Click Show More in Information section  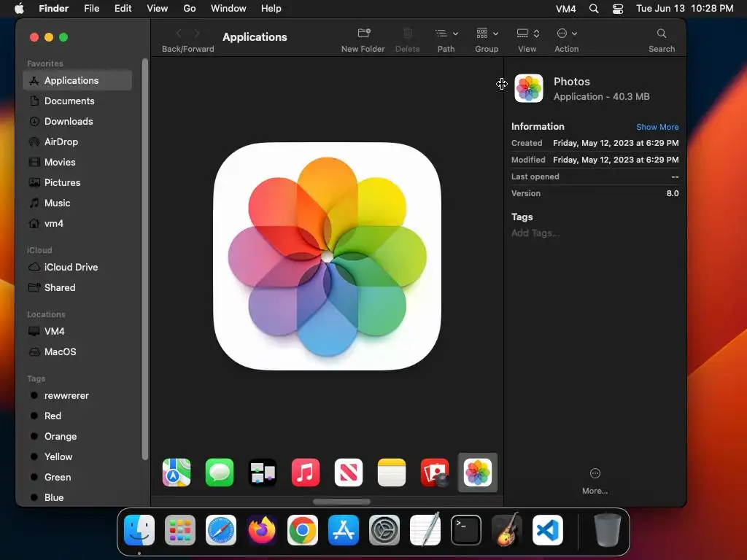click(657, 127)
